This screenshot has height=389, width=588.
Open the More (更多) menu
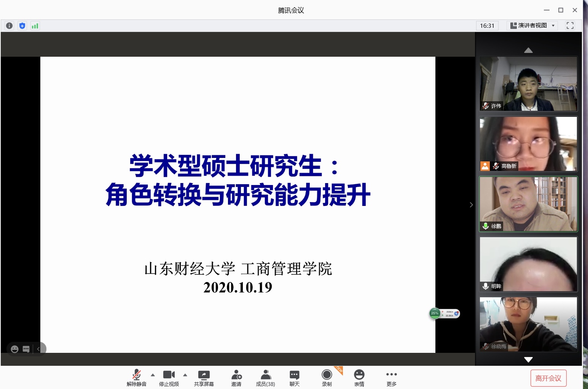coord(391,378)
